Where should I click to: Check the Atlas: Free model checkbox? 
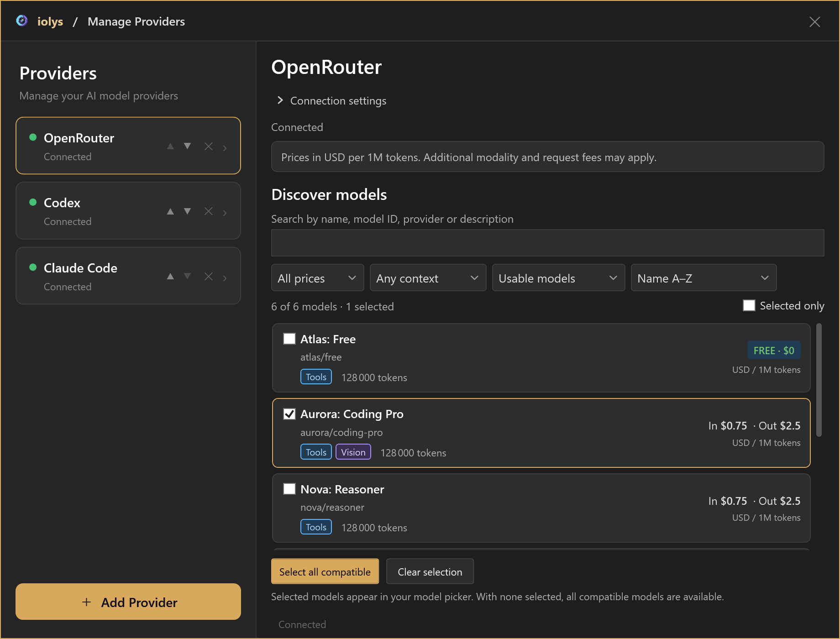tap(289, 339)
